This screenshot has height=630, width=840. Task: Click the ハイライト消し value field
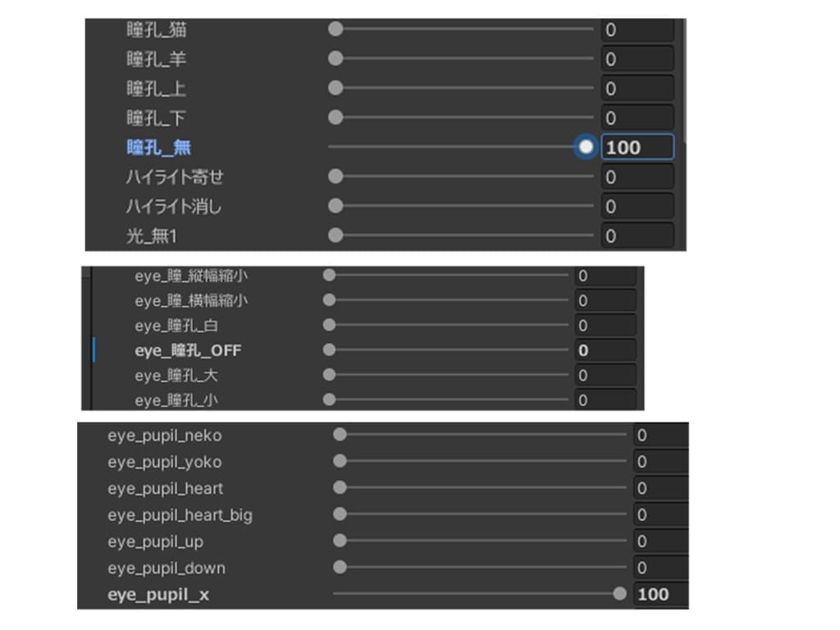tap(637, 207)
